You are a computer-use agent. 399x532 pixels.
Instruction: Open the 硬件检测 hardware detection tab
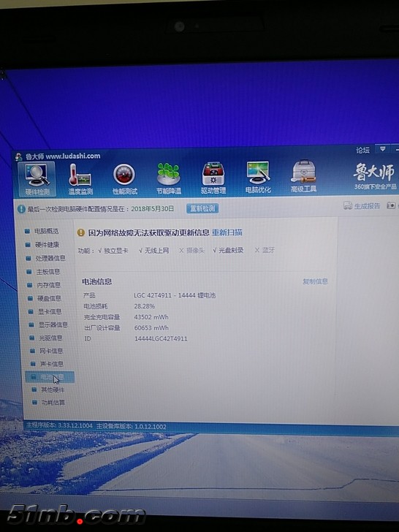pyautogui.click(x=37, y=179)
